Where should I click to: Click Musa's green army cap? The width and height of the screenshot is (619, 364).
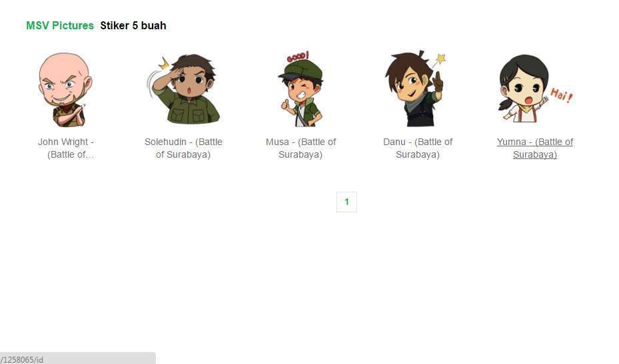(x=300, y=71)
